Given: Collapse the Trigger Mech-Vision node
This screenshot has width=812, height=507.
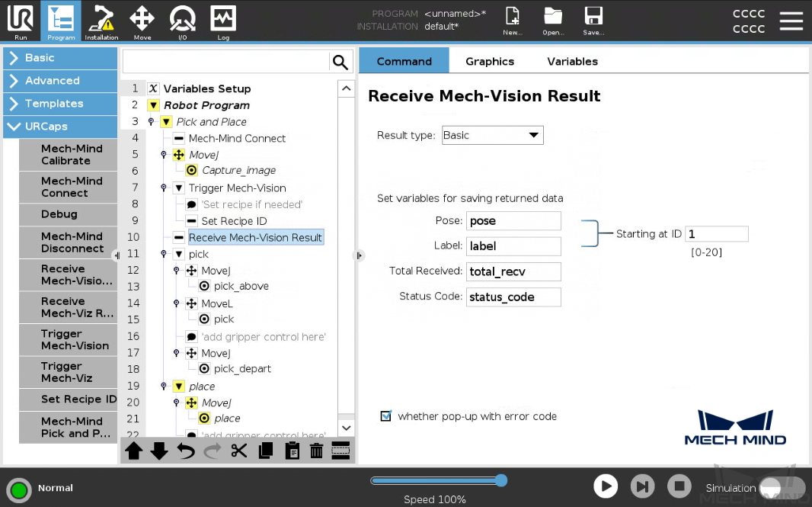Looking at the screenshot, I should (x=179, y=188).
